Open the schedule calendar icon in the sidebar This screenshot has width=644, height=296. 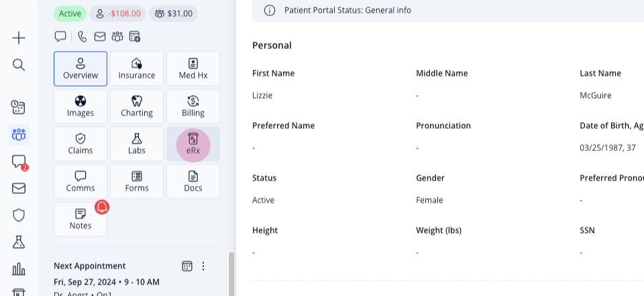[x=19, y=107]
